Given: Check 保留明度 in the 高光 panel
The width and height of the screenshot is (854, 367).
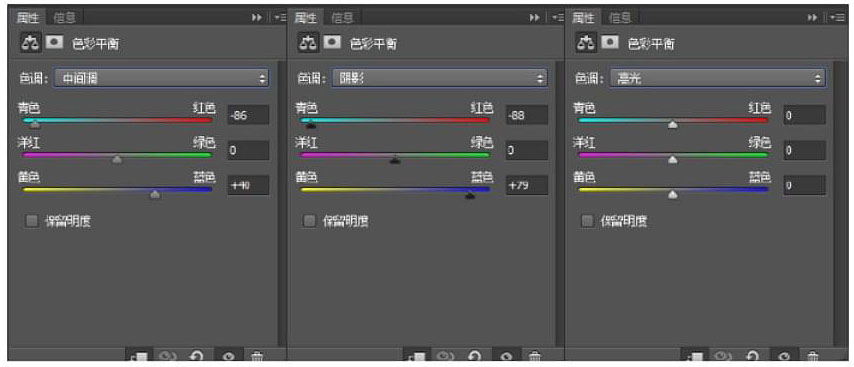Looking at the screenshot, I should click(587, 221).
